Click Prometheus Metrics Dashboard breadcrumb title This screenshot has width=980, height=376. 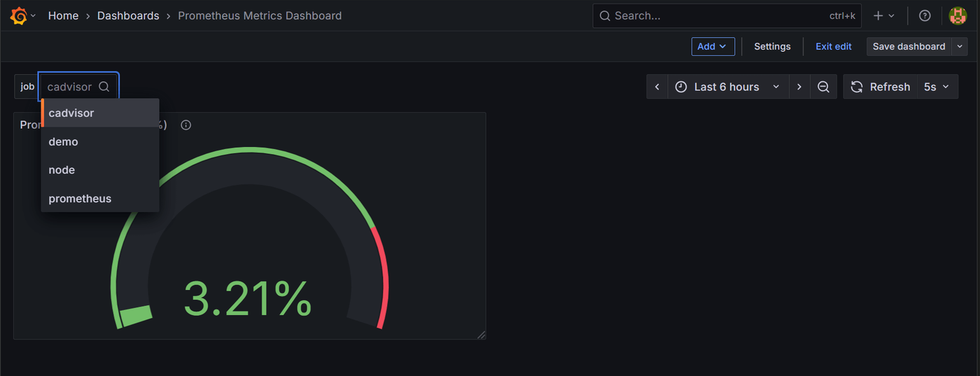pyautogui.click(x=260, y=15)
